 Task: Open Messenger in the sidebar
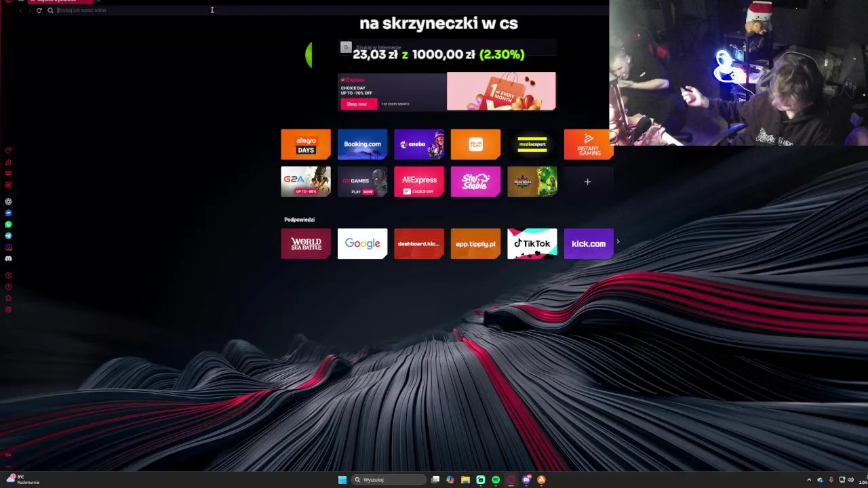[8, 213]
